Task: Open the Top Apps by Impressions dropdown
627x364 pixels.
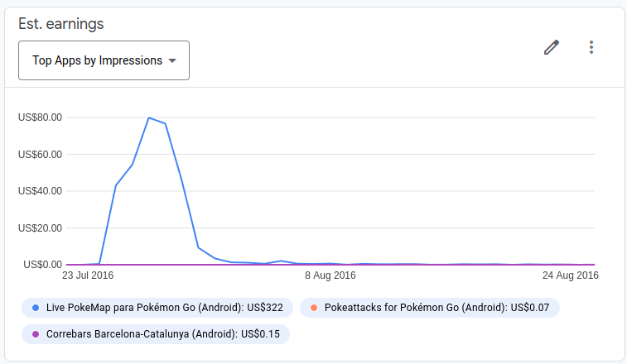Action: coord(104,60)
